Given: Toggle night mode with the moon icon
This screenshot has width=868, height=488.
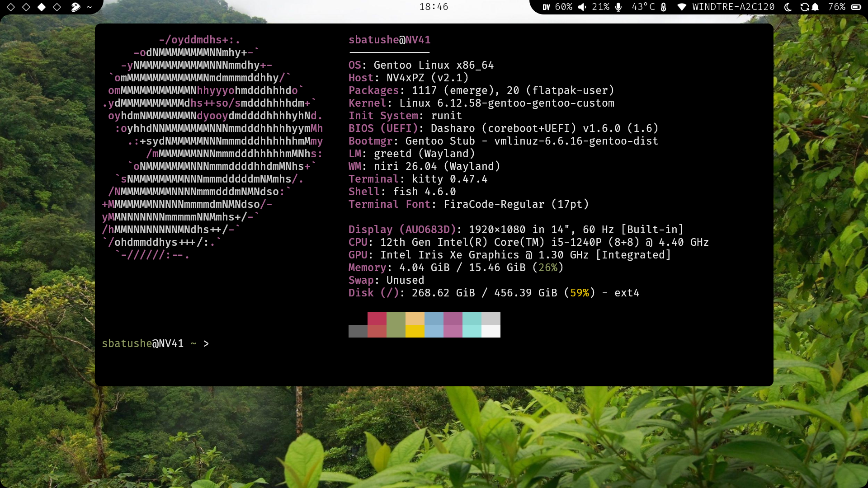Looking at the screenshot, I should [788, 7].
